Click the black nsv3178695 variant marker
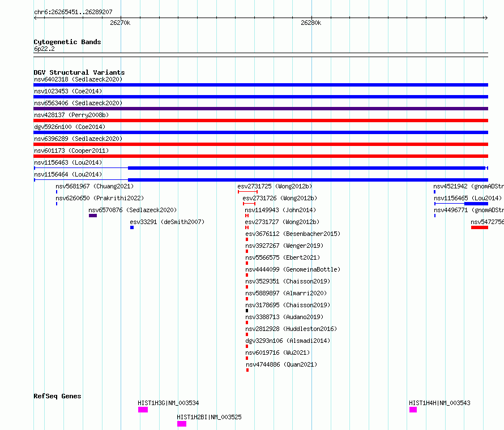 (247, 311)
